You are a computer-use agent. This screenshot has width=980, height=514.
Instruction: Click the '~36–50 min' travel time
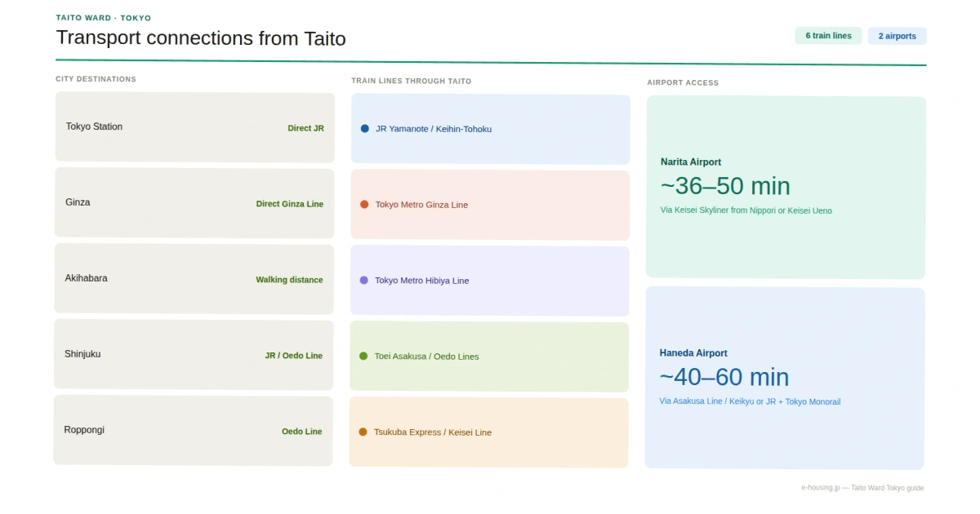(725, 186)
